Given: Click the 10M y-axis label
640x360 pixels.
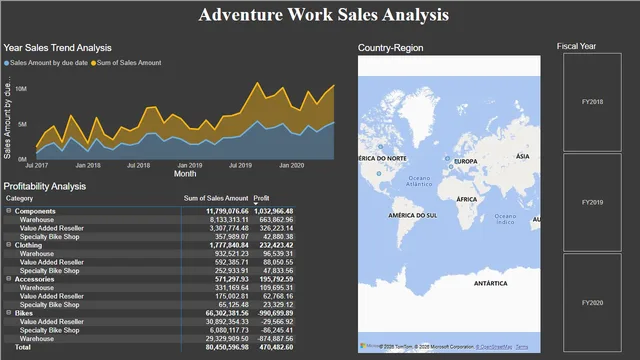Looking at the screenshot, I should 21,89.
